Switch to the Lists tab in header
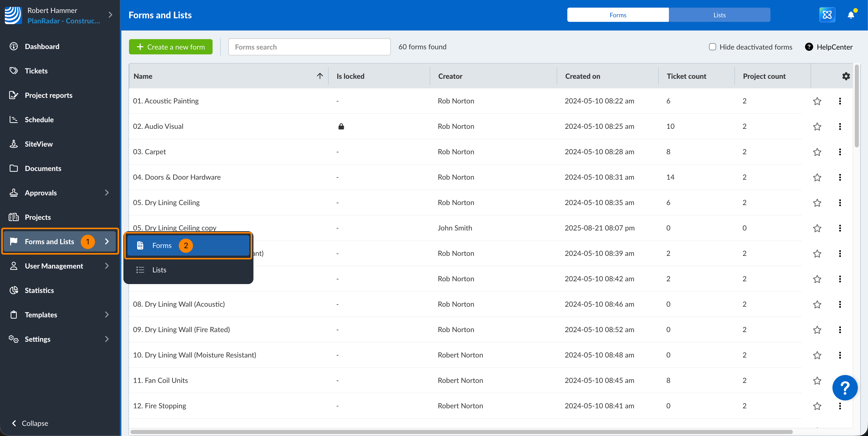Image resolution: width=868 pixels, height=436 pixels. (719, 15)
